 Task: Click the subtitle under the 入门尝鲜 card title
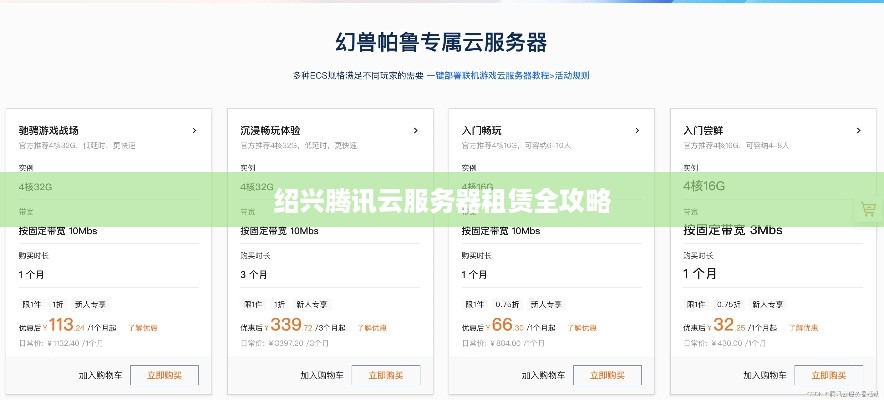(x=736, y=146)
